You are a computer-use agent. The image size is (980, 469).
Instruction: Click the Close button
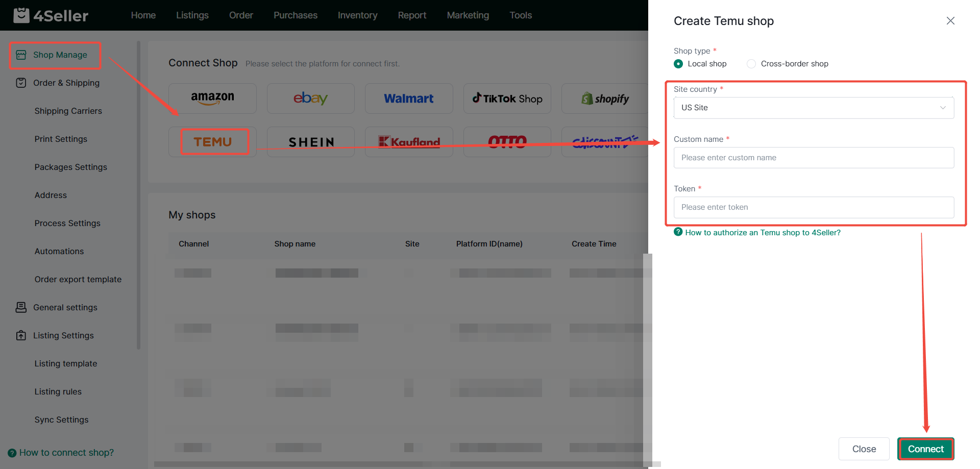864,449
